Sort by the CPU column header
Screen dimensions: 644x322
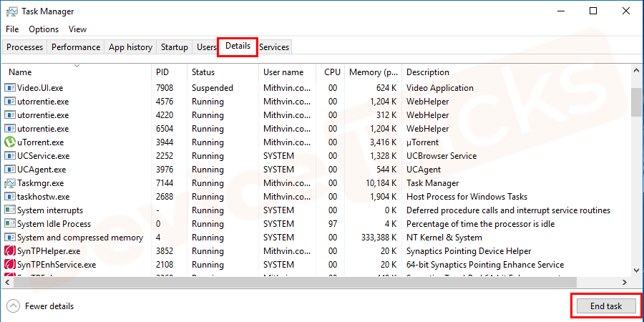[330, 72]
